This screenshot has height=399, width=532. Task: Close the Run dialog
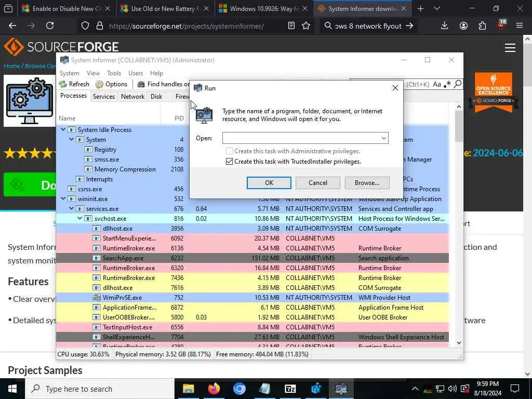pyautogui.click(x=395, y=88)
